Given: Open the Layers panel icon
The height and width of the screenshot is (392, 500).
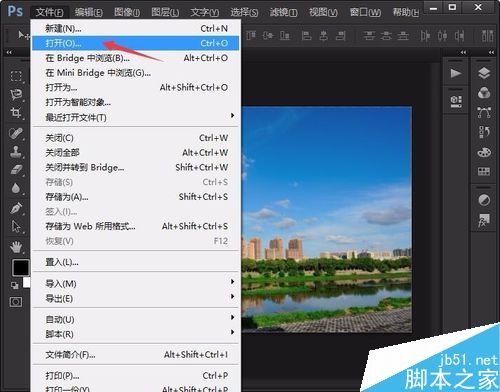Looking at the screenshot, I should pyautogui.click(x=484, y=73).
